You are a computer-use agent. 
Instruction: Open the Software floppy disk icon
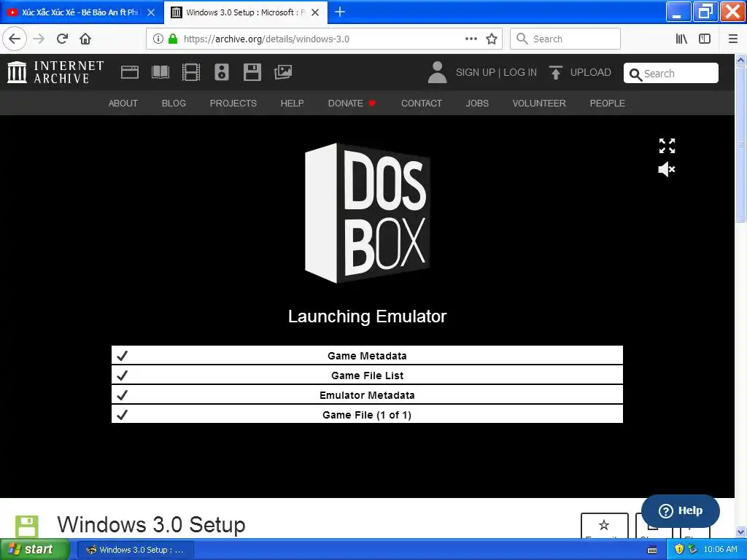pyautogui.click(x=252, y=72)
